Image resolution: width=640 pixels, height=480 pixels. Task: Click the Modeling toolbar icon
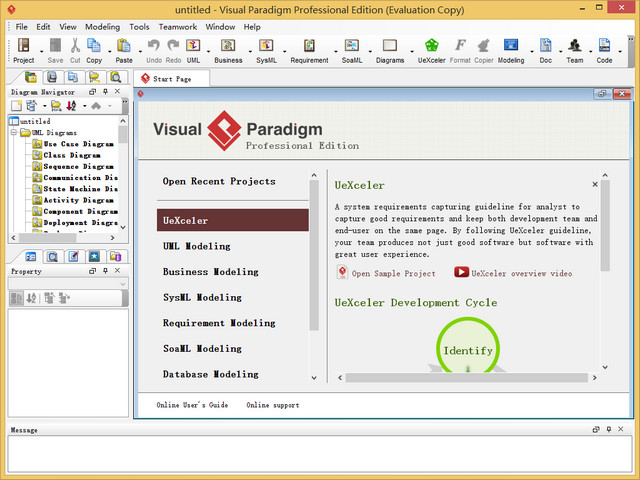510,46
